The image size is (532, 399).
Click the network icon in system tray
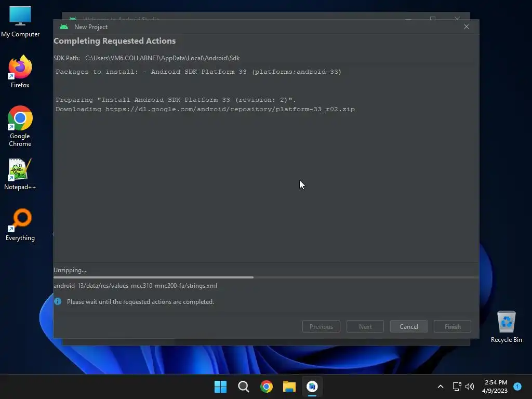(x=457, y=387)
